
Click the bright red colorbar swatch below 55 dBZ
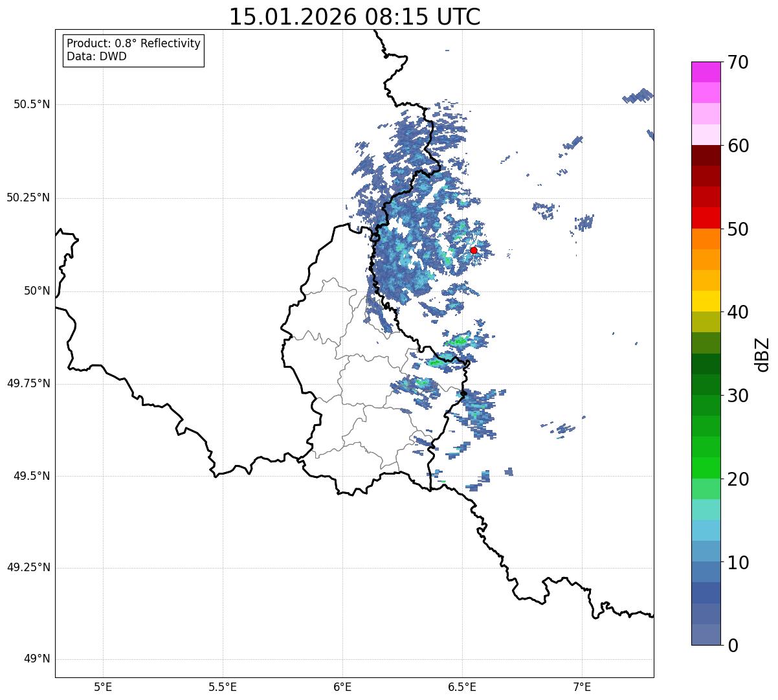[x=706, y=218]
